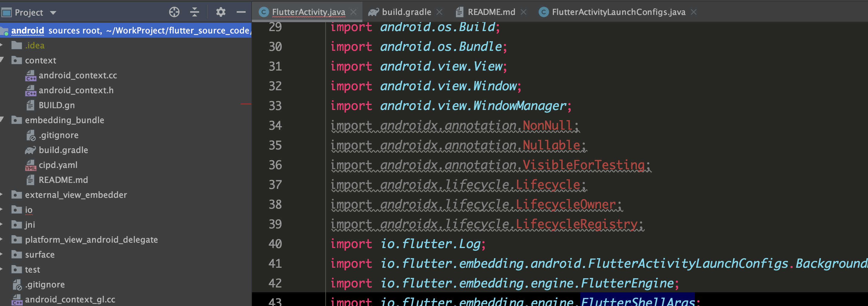868x306 pixels.
Task: Open the Project view settings gear
Action: pyautogui.click(x=221, y=12)
